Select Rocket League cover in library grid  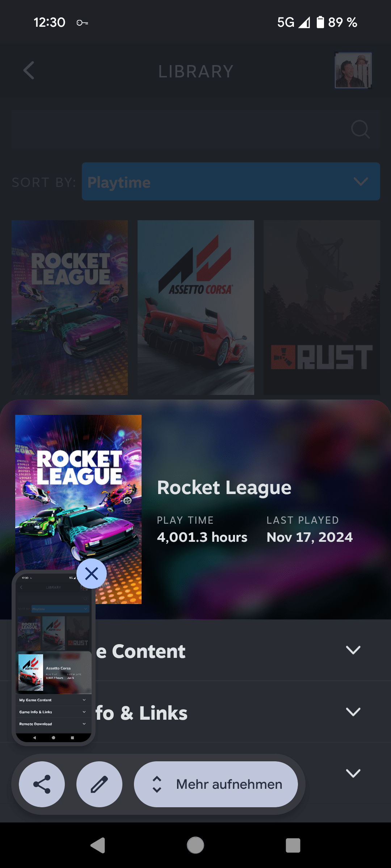pyautogui.click(x=70, y=307)
